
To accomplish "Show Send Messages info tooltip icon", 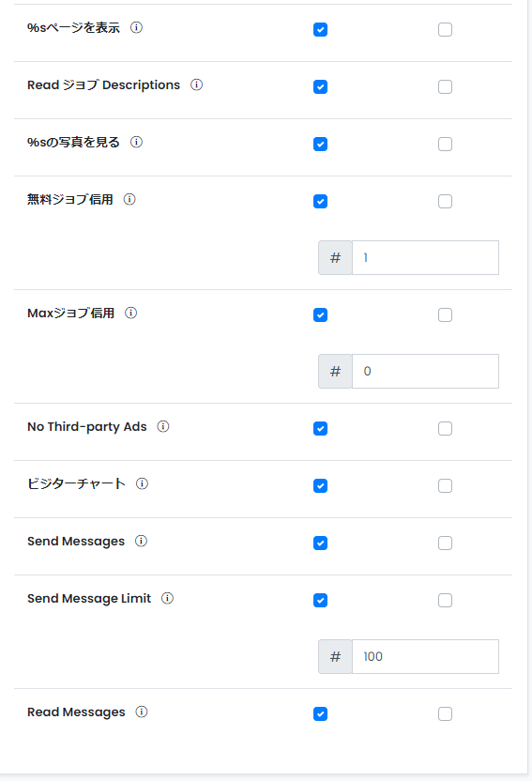I will pyautogui.click(x=142, y=541).
